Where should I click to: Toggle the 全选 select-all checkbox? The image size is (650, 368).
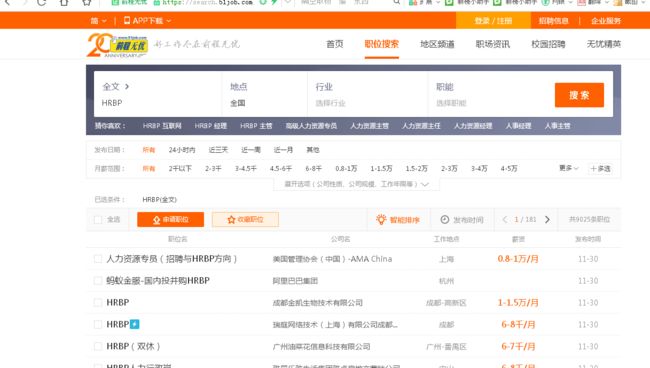98,220
